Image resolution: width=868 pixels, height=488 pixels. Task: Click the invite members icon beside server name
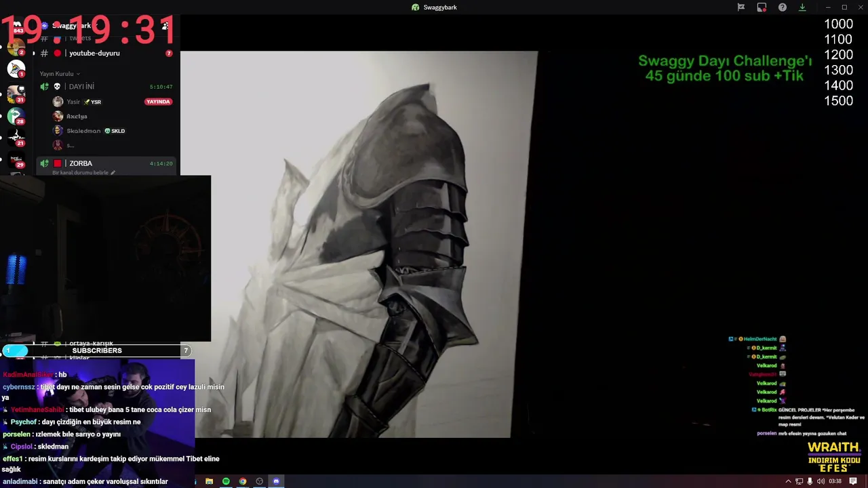click(165, 26)
